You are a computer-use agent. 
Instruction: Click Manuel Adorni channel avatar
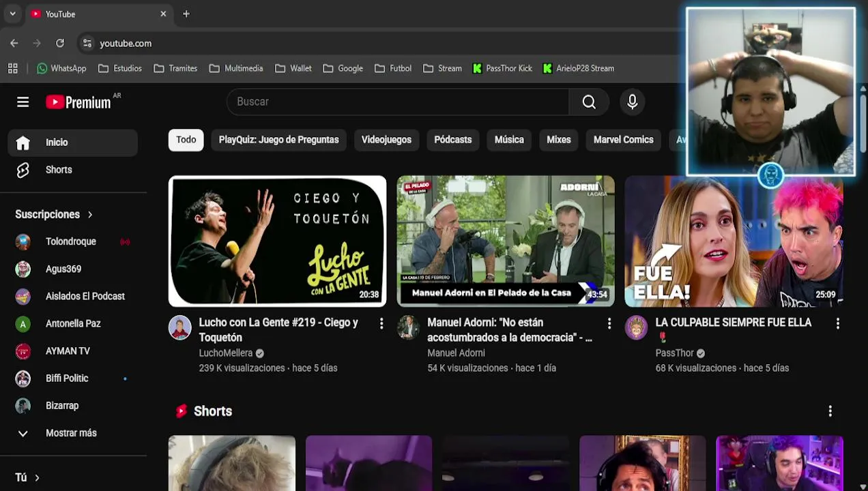pos(409,328)
